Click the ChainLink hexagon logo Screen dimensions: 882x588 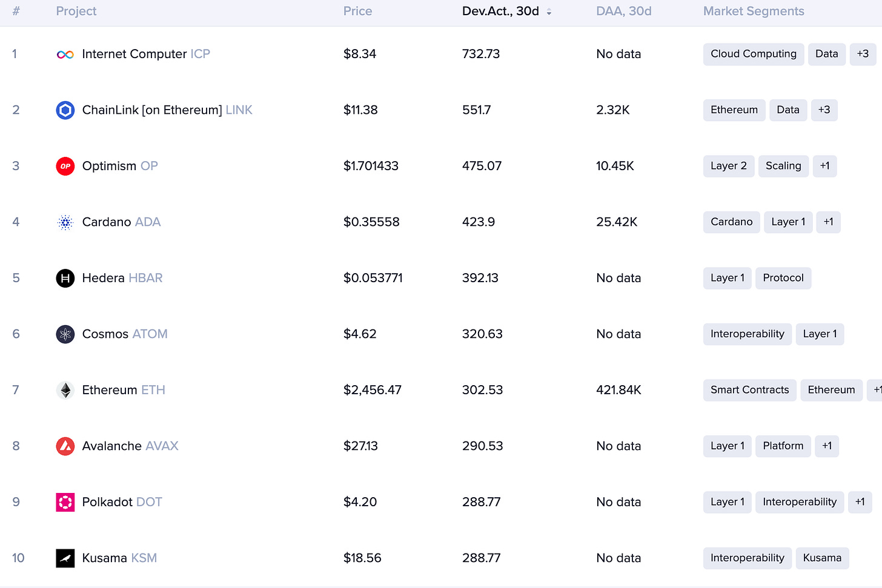pyautogui.click(x=65, y=110)
